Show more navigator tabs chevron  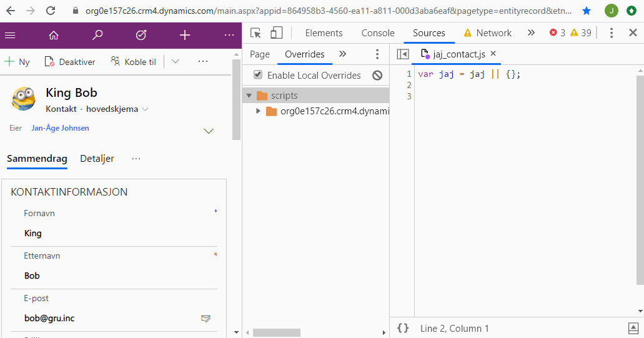click(342, 54)
